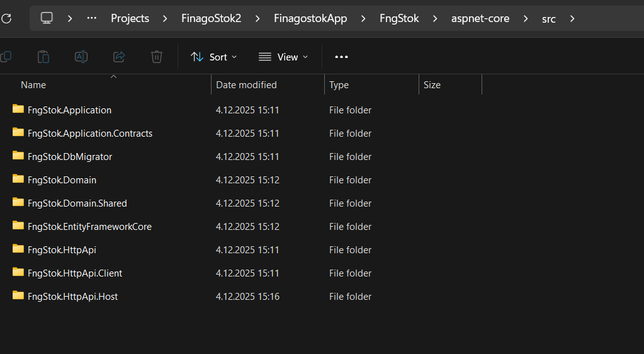Select the FngStok.EntityFrameworkCore folder
The height and width of the screenshot is (354, 644).
click(89, 227)
